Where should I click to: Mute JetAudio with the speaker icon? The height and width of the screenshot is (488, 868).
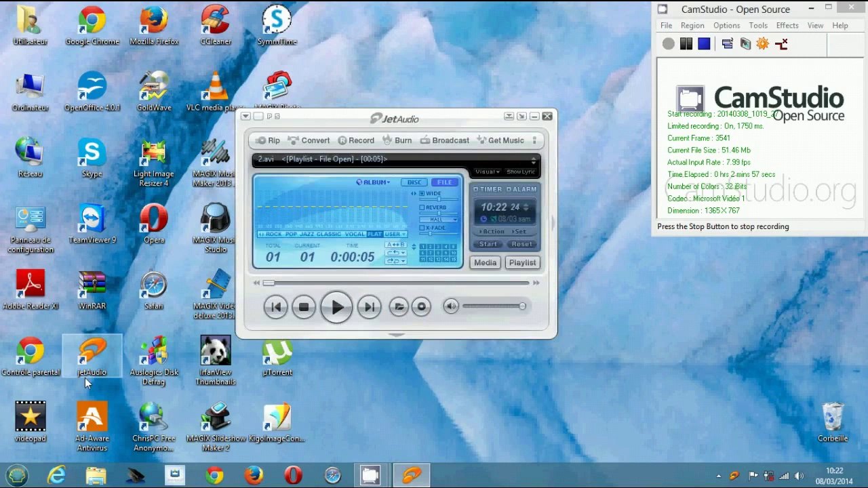451,306
